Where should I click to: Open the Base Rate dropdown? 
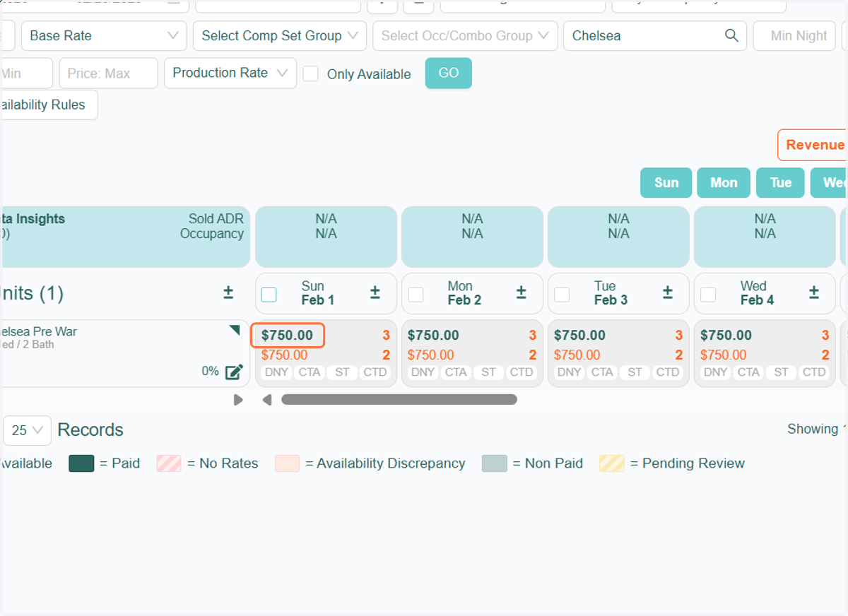(x=104, y=35)
